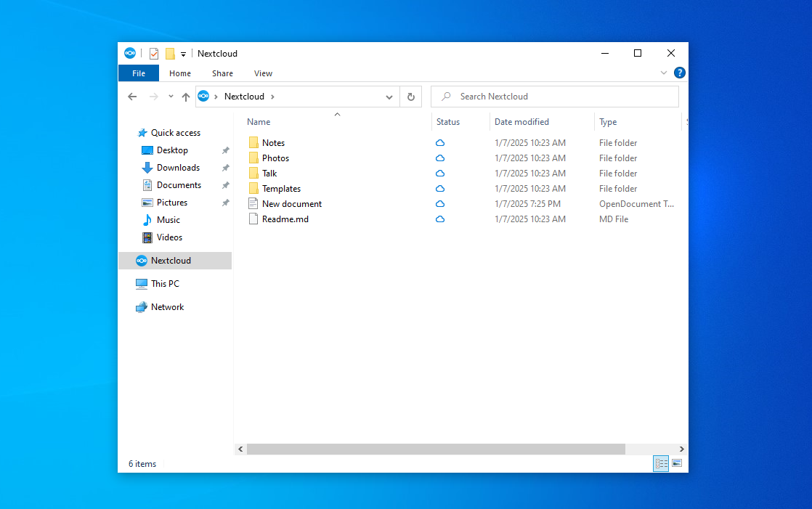
Task: Maximize the Nextcloud window
Action: (638, 53)
